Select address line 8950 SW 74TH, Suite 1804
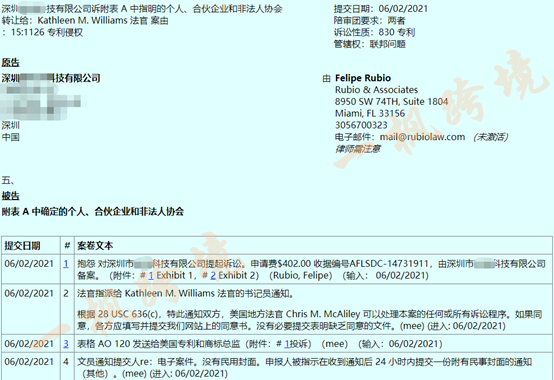This screenshot has height=380, width=554. coord(391,102)
